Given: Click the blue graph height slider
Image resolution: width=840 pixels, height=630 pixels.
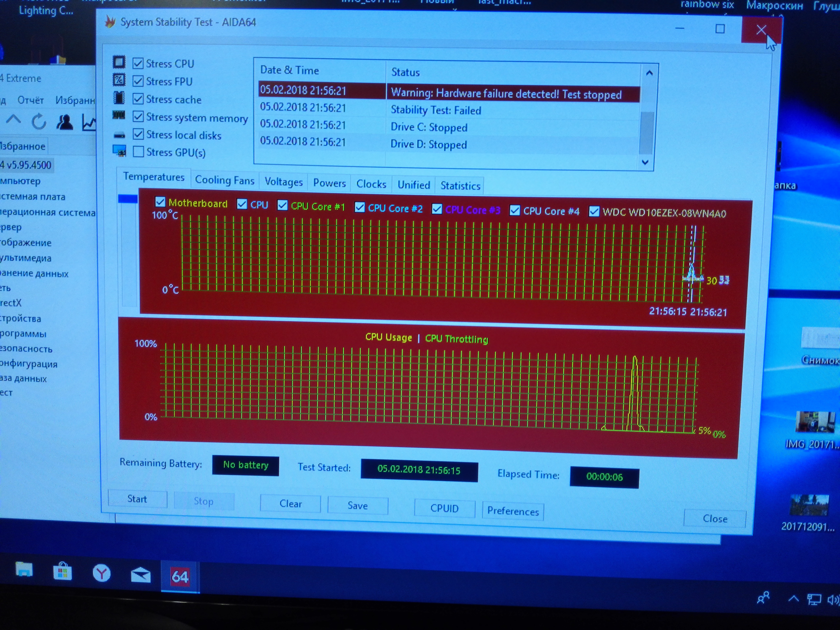Looking at the screenshot, I should 128,199.
